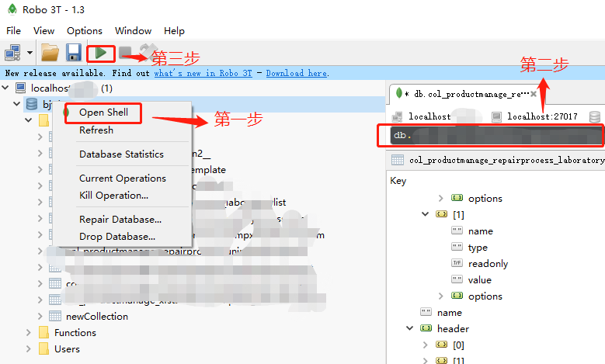Screen dimensions: 605x364
Task: Switch to the db.col_productmanage_re shell tab
Action: click(466, 94)
